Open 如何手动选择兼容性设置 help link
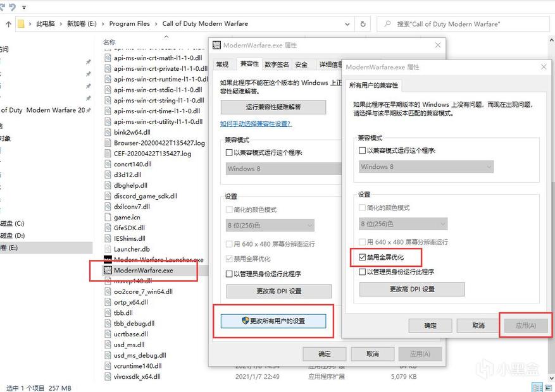555x392 pixels. 255,124
